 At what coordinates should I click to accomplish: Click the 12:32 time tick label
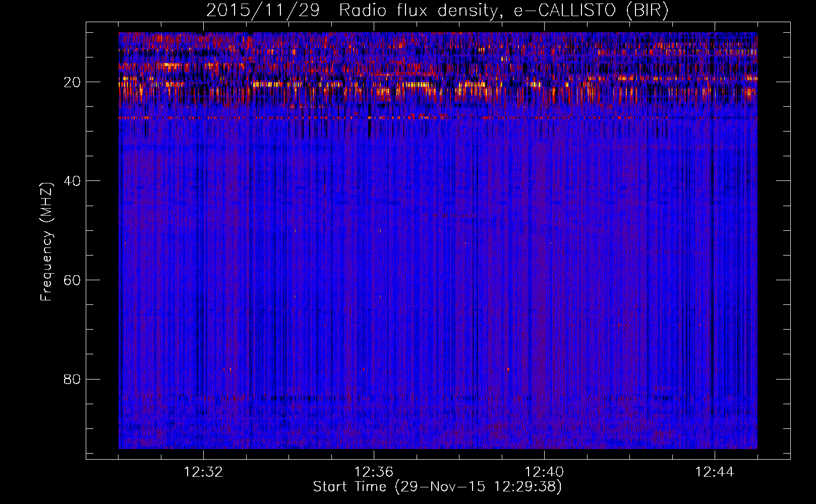click(203, 472)
